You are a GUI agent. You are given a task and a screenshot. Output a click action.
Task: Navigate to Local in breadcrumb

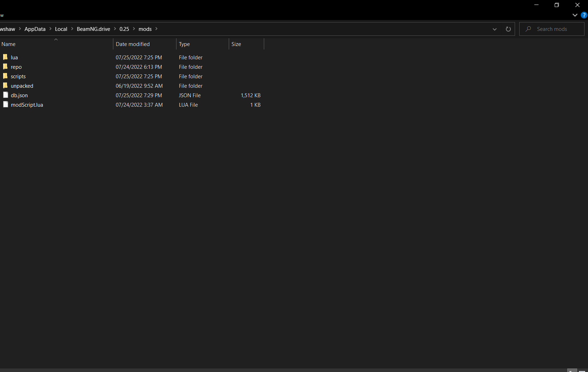(61, 29)
